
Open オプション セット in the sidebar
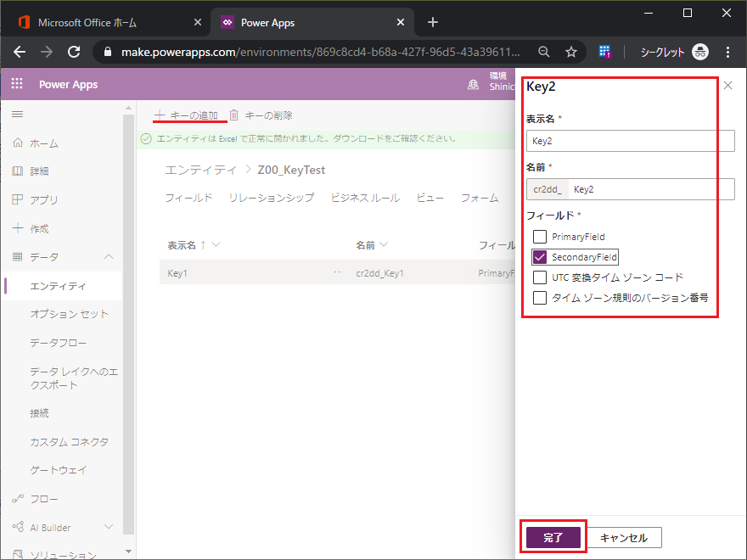(70, 314)
